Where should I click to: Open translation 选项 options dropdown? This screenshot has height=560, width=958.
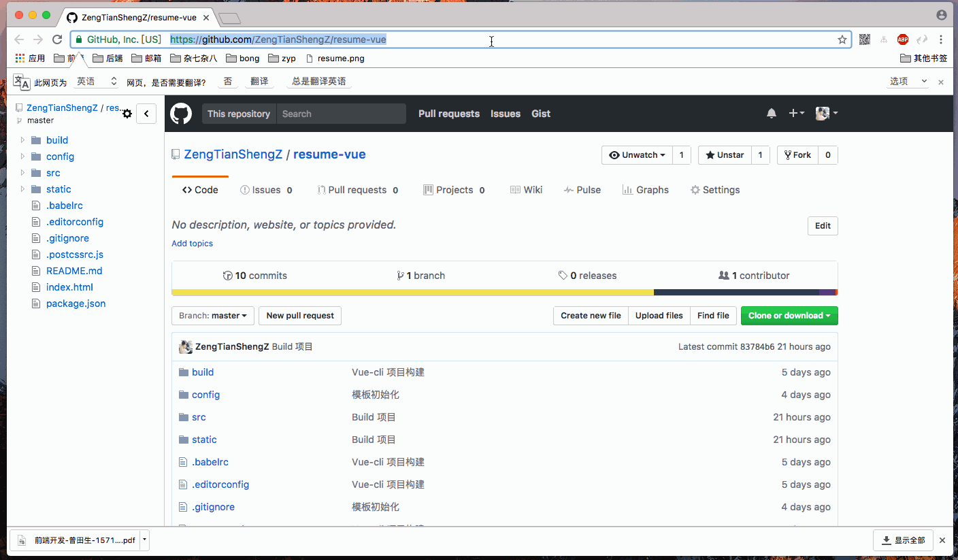pos(908,82)
